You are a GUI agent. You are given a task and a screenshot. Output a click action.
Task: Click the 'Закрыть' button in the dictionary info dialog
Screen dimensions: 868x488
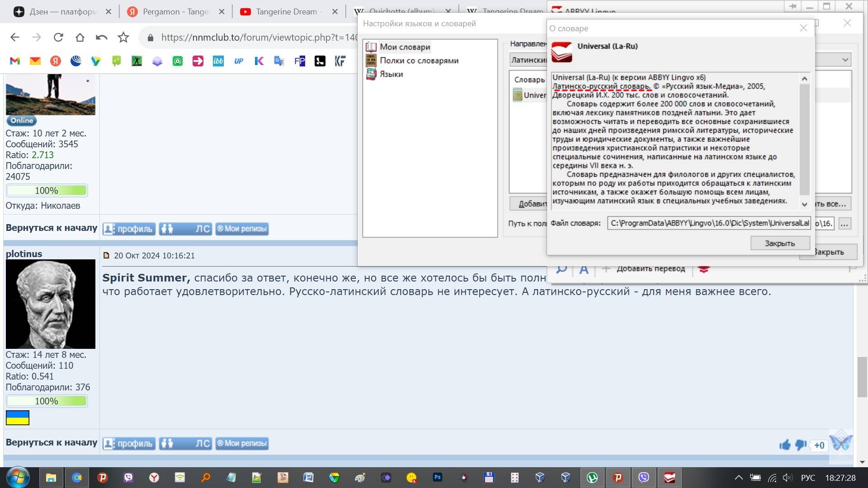pyautogui.click(x=779, y=243)
